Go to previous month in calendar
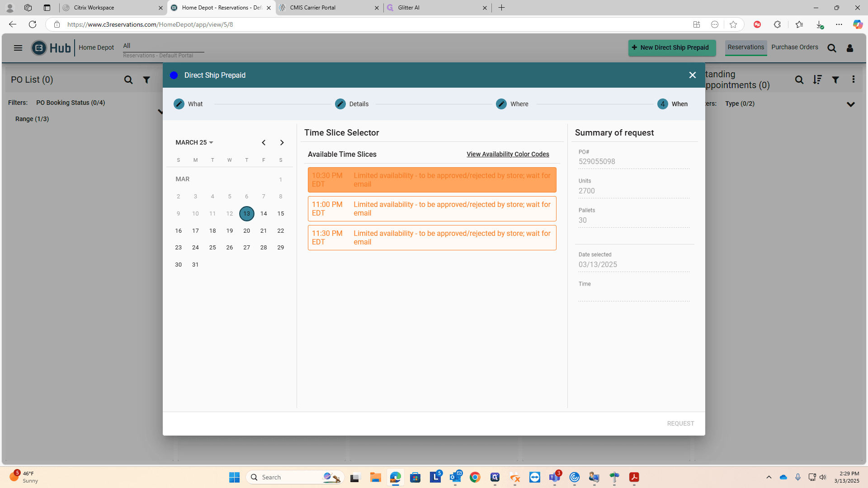 pyautogui.click(x=264, y=143)
